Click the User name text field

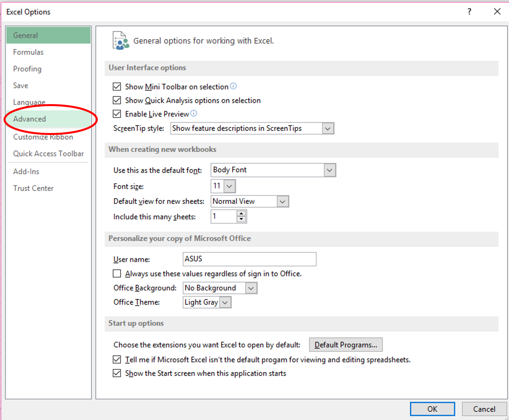coord(250,259)
